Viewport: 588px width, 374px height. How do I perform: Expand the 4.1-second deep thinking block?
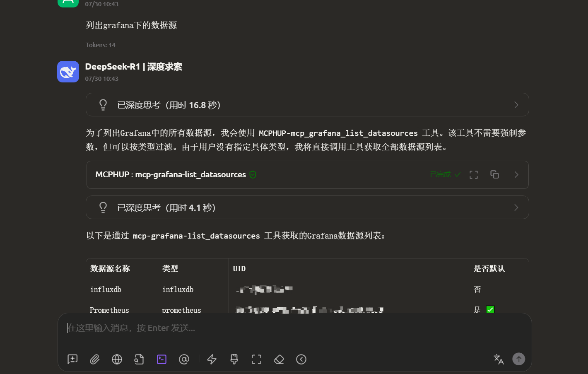516,207
